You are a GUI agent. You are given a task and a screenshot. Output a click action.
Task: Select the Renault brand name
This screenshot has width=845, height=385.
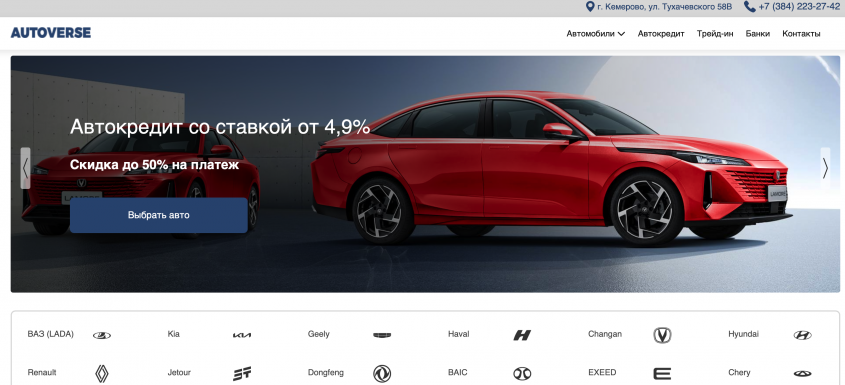click(x=41, y=373)
